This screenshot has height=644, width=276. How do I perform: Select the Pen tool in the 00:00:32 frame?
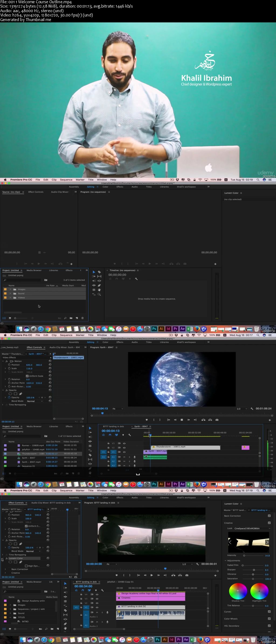point(99,285)
